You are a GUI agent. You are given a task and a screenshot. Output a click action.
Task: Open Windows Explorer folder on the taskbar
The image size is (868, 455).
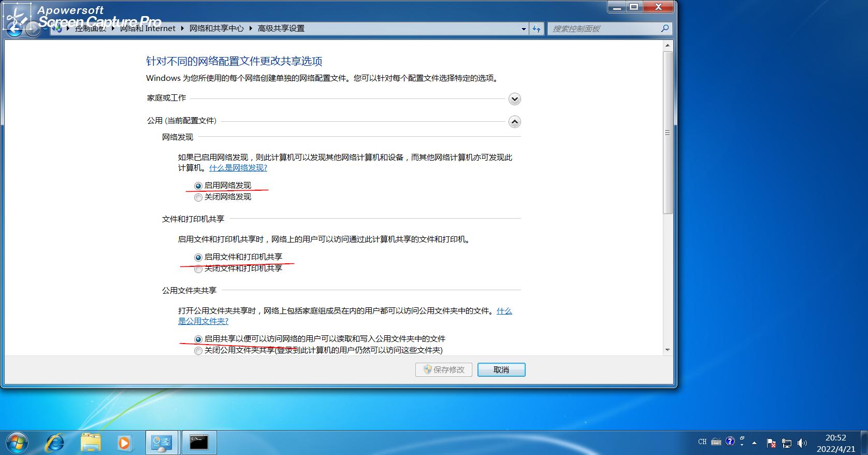pos(91,443)
